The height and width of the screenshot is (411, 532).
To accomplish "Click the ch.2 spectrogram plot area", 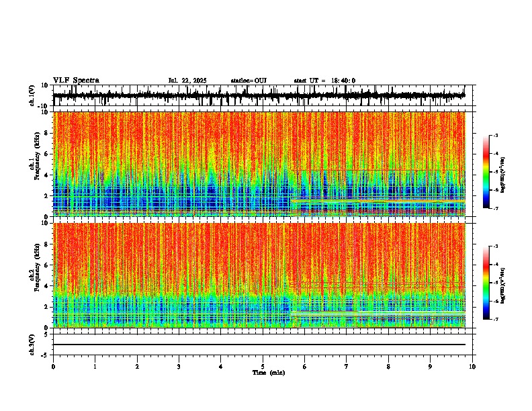I will pyautogui.click(x=259, y=275).
